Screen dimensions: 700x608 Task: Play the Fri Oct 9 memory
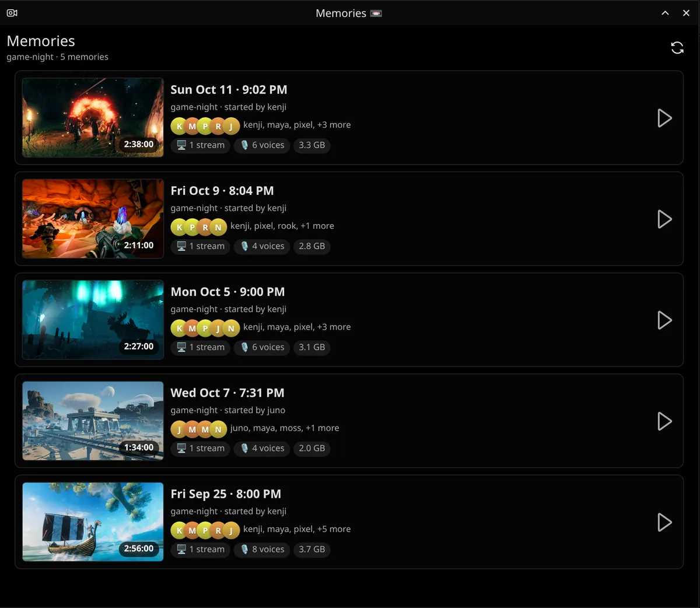pos(664,219)
